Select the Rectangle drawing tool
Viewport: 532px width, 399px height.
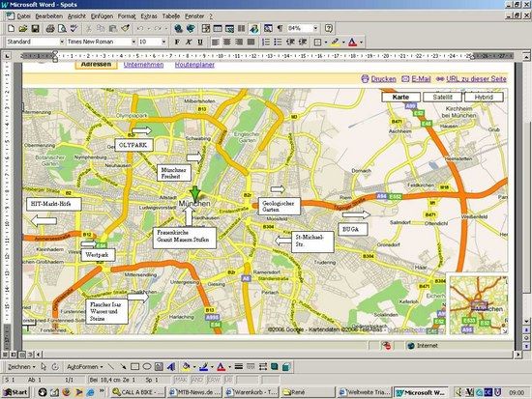[134, 366]
